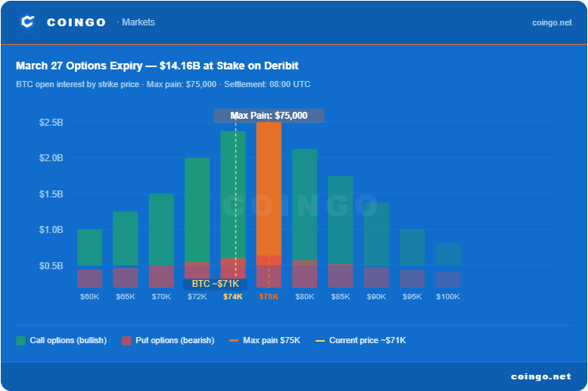Image resolution: width=588 pixels, height=391 pixels.
Task: Toggle the Current price ~$71K legend entry
Action: pyautogui.click(x=361, y=340)
